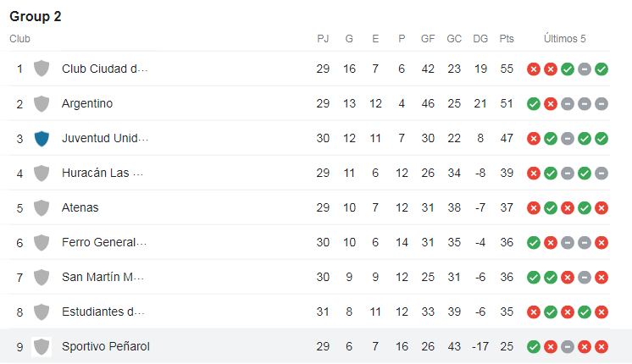Click the Últimos 5 column header

[565, 39]
